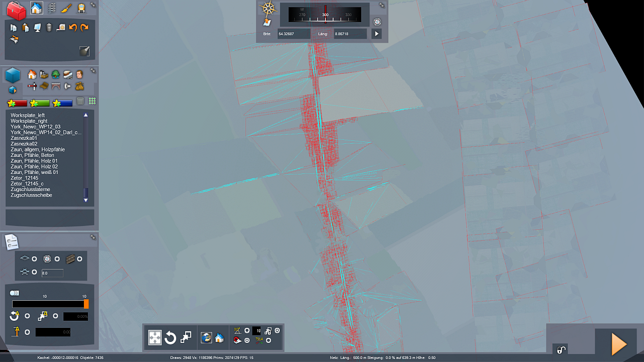
Task: Click the Brte latitude field 54.32687
Action: [294, 34]
